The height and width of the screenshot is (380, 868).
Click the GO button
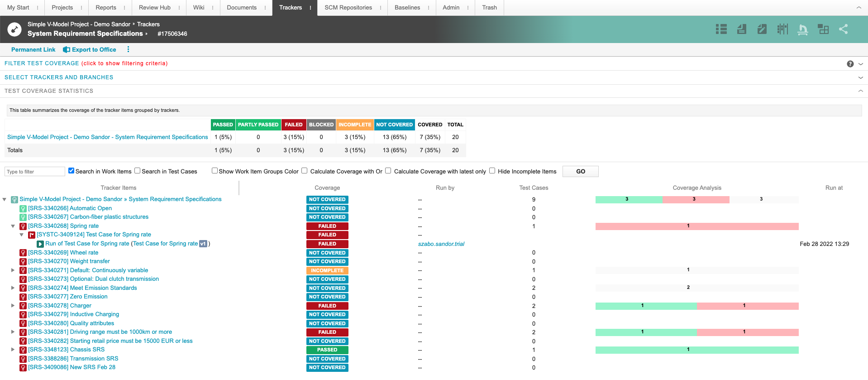click(x=581, y=171)
